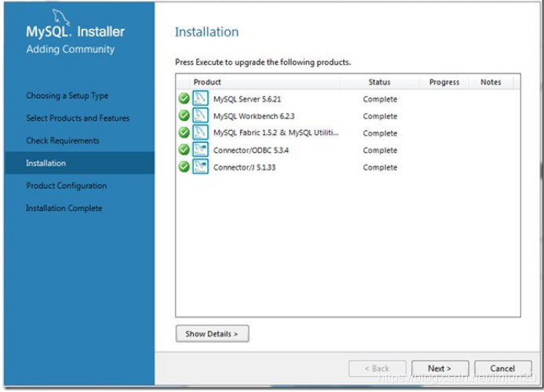Click the green checkmark beside Connector/ODBC 5.3.4
Viewport: 544px width, 392px height.
point(184,150)
